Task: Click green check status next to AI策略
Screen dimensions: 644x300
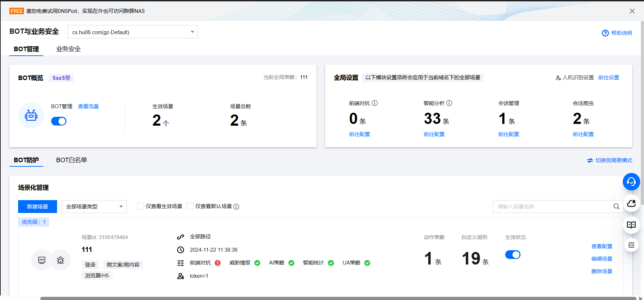Action: (292, 263)
